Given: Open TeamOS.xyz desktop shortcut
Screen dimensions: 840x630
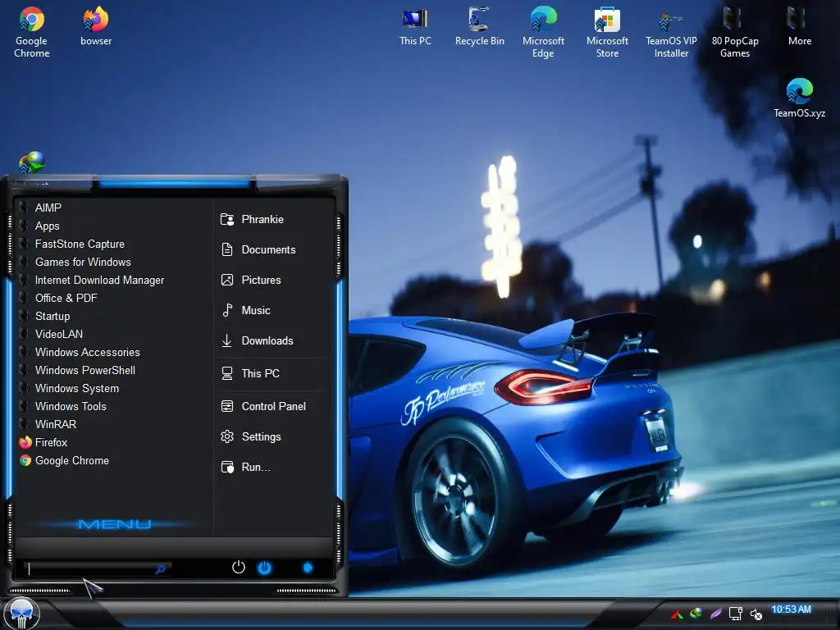Looking at the screenshot, I should coord(799,98).
